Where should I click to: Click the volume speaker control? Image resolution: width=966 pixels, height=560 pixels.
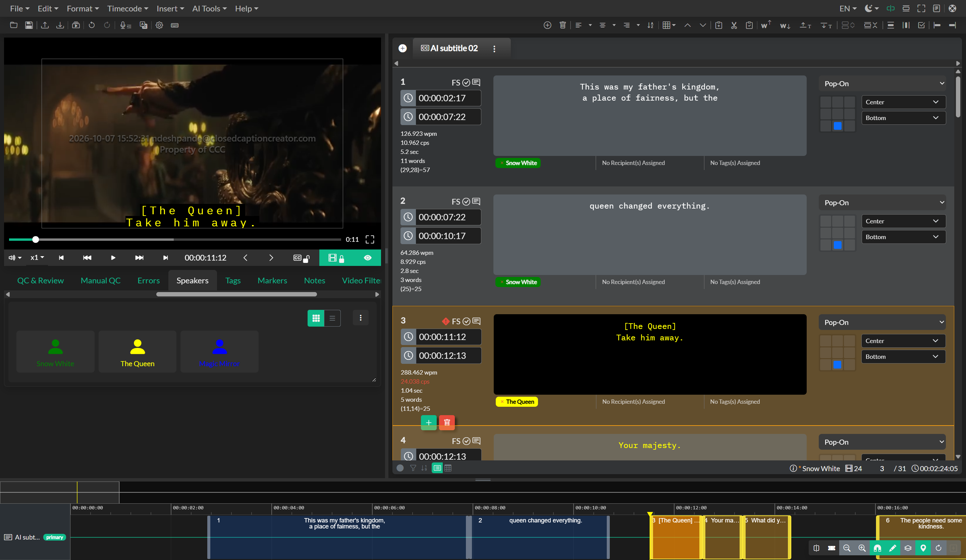14,258
